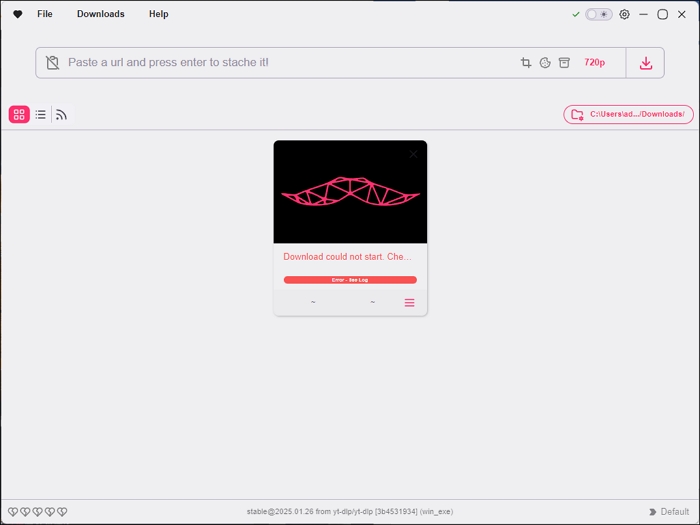Open the File menu
Image resolution: width=700 pixels, height=525 pixels.
click(x=45, y=15)
